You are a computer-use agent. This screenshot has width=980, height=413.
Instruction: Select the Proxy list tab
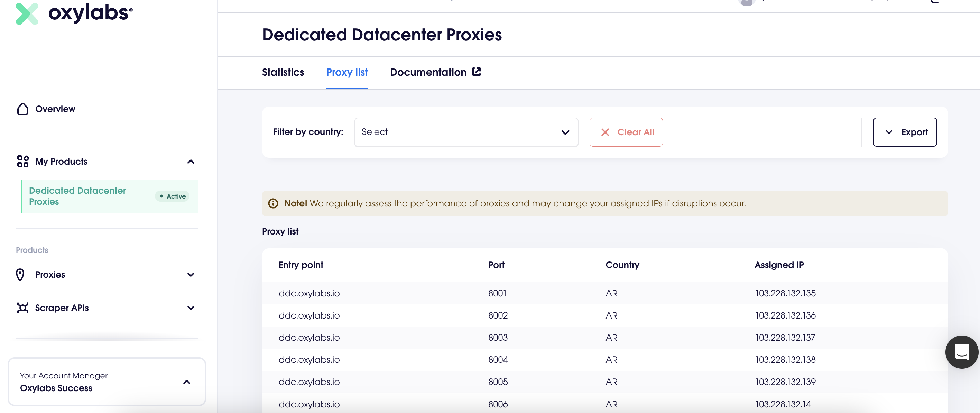point(346,72)
